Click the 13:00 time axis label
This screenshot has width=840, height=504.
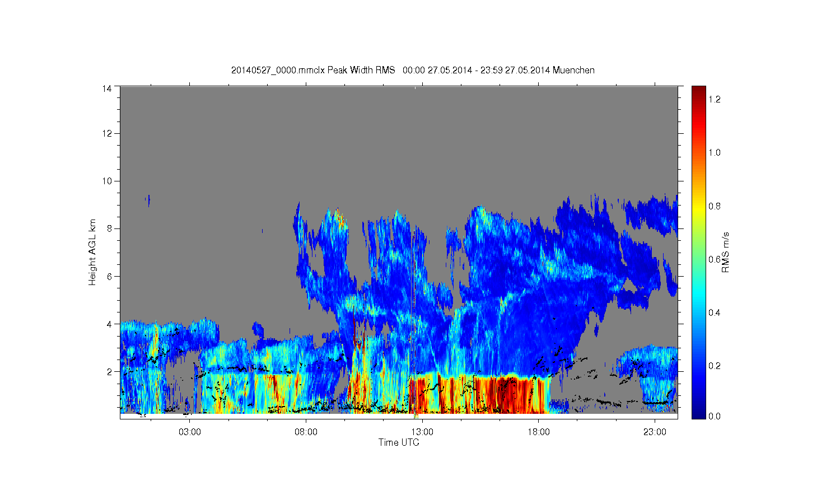pyautogui.click(x=422, y=432)
